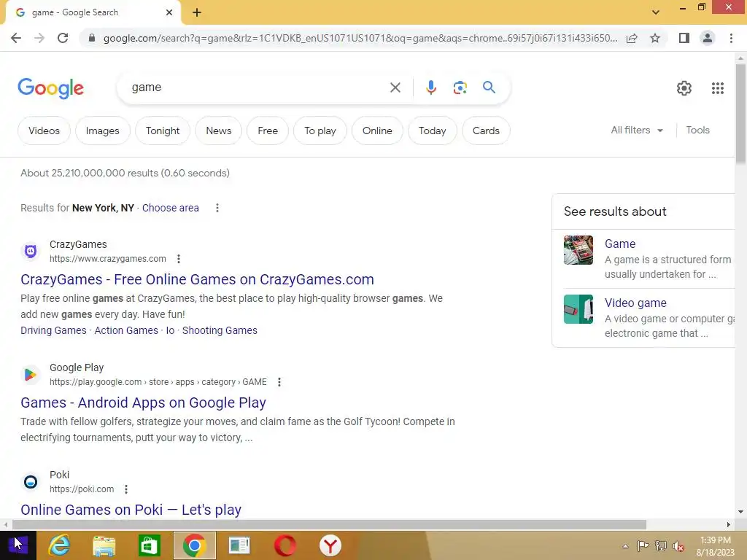Launch Internet Explorer from taskbar

pyautogui.click(x=59, y=545)
